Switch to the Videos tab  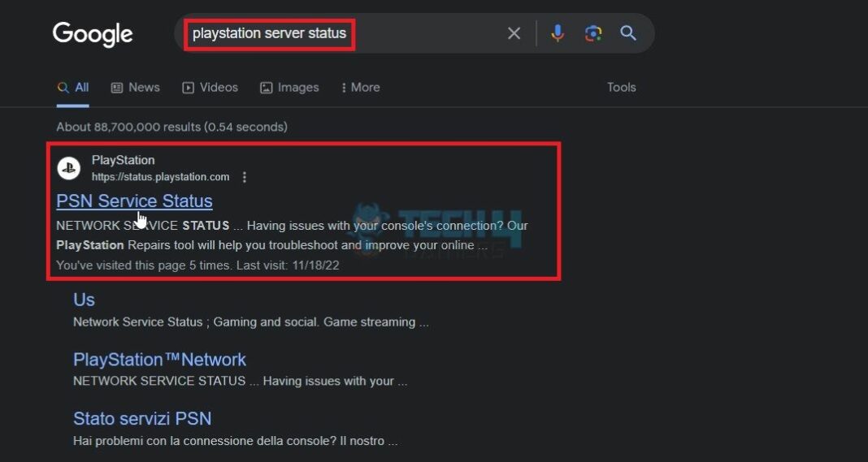[210, 88]
